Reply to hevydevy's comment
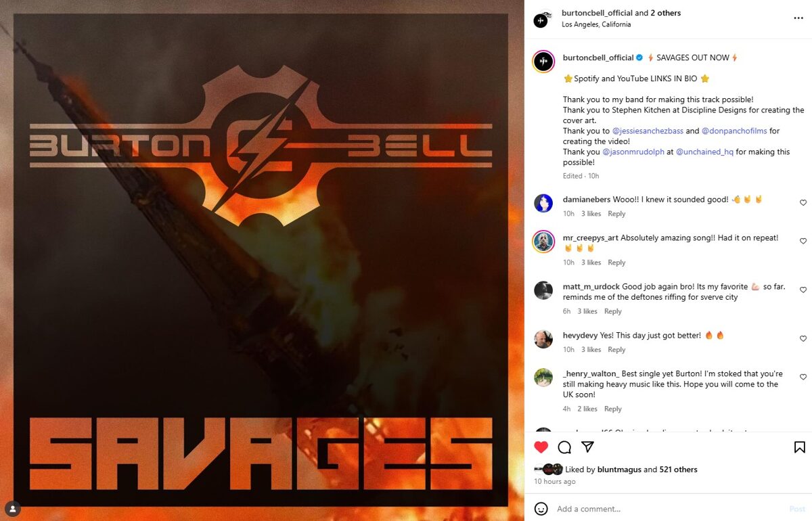Image resolution: width=812 pixels, height=521 pixels. click(x=616, y=350)
